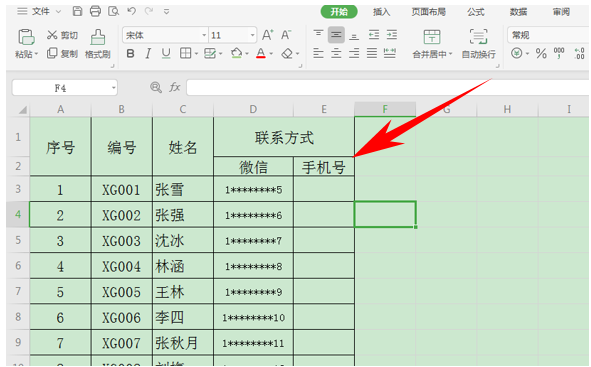Click the increase indent icon
Viewport: 591px width, 367px height.
(392, 35)
